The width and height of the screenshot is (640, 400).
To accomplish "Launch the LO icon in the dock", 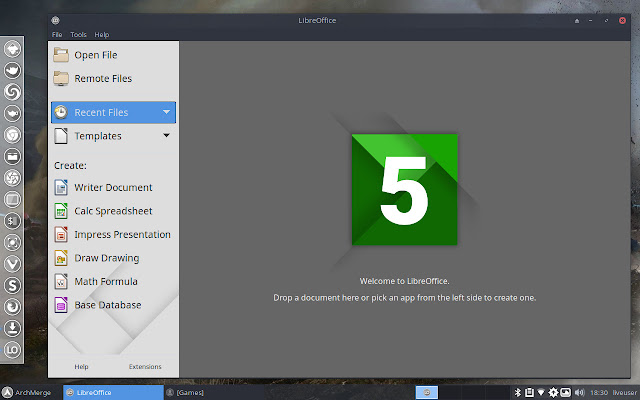I will [12, 350].
